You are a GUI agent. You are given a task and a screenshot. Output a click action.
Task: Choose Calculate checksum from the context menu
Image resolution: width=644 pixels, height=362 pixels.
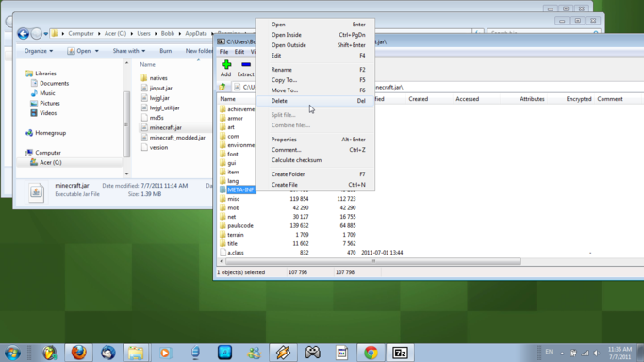coord(315,160)
